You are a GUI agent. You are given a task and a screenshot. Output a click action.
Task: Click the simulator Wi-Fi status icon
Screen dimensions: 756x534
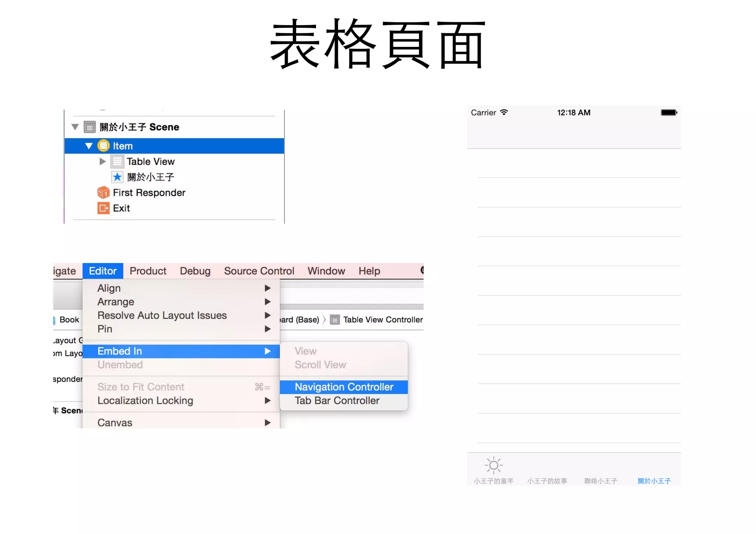[x=504, y=112]
